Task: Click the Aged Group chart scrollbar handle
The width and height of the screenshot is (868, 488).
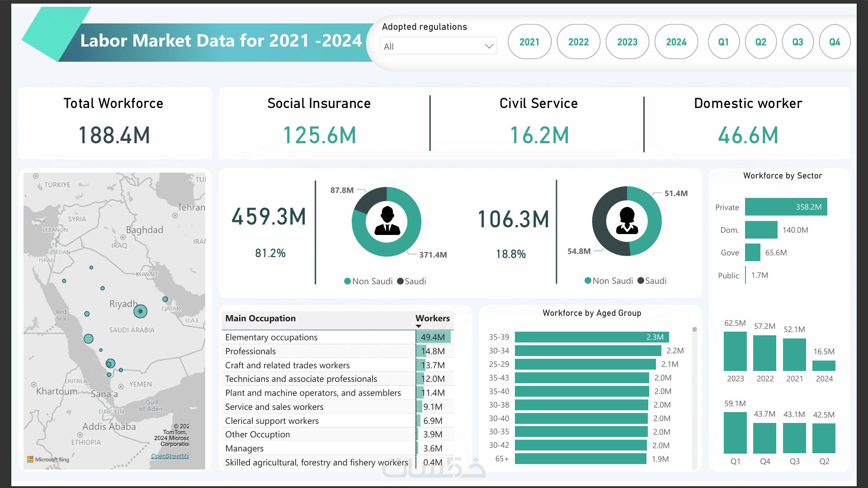Action: 694,330
